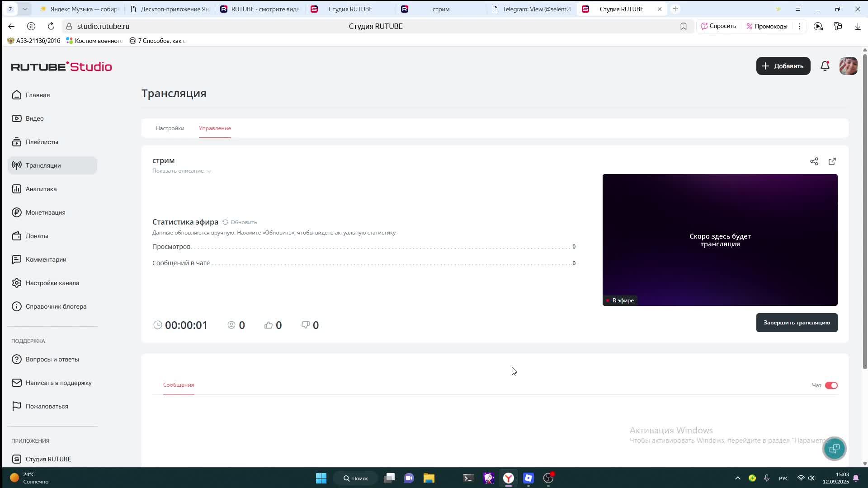Go to Монетизация section
The height and width of the screenshot is (488, 868).
coord(45,212)
